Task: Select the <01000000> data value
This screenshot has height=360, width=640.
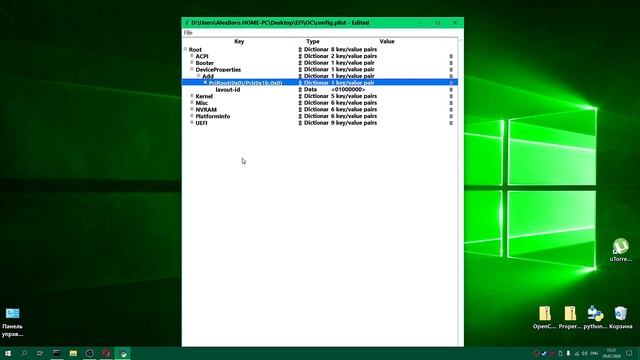Action: pos(348,89)
